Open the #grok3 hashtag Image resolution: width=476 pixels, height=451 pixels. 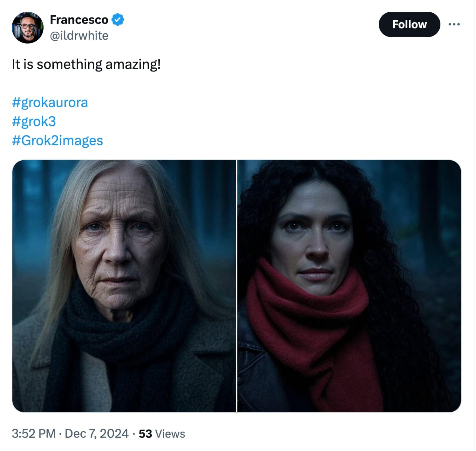tap(34, 122)
